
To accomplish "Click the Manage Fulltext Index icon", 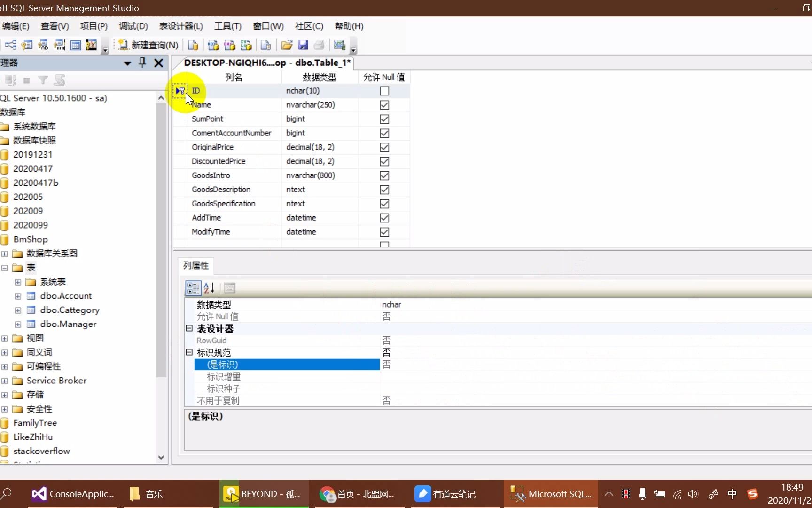I will [x=43, y=45].
